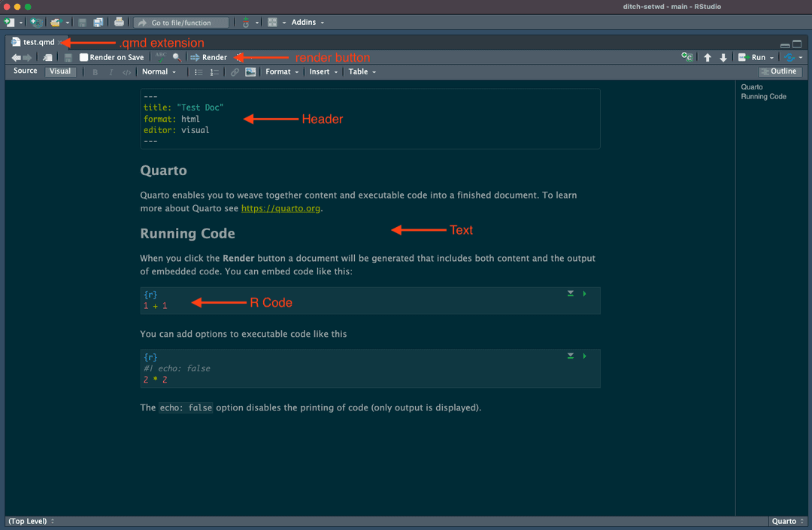The height and width of the screenshot is (530, 812).
Task: Click the Go to file/function field
Action: 181,23
